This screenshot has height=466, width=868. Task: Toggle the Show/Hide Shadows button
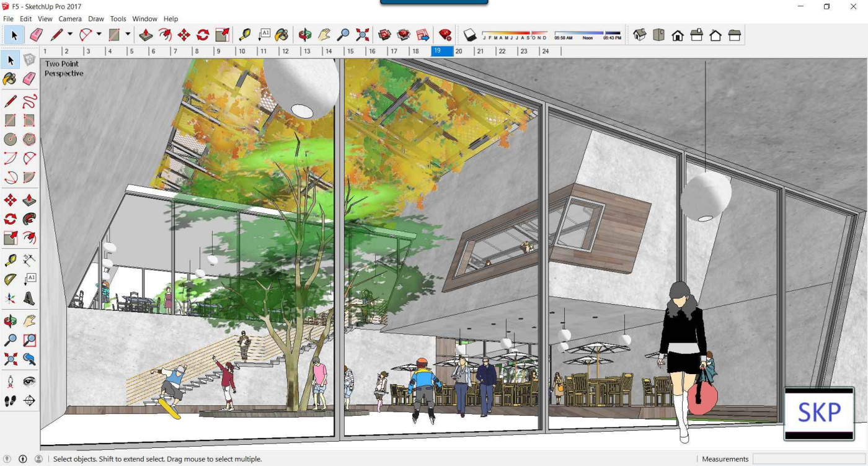(x=470, y=35)
